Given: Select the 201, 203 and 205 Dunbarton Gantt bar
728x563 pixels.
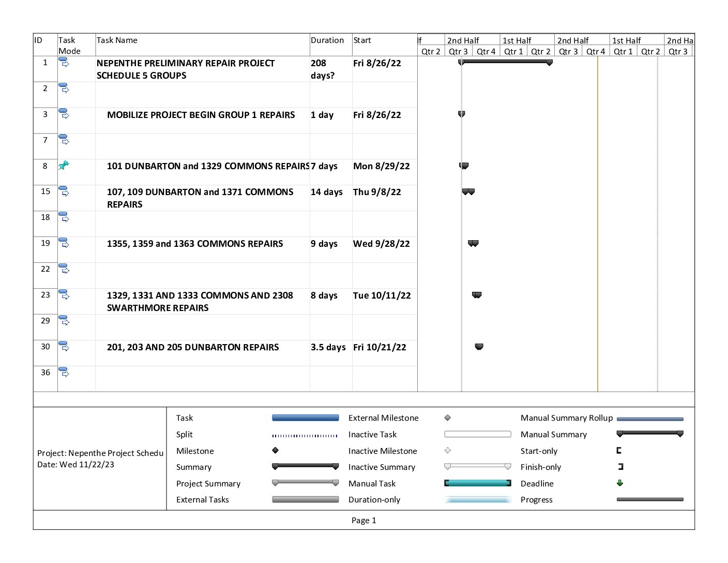Looking at the screenshot, I should coord(479,347).
